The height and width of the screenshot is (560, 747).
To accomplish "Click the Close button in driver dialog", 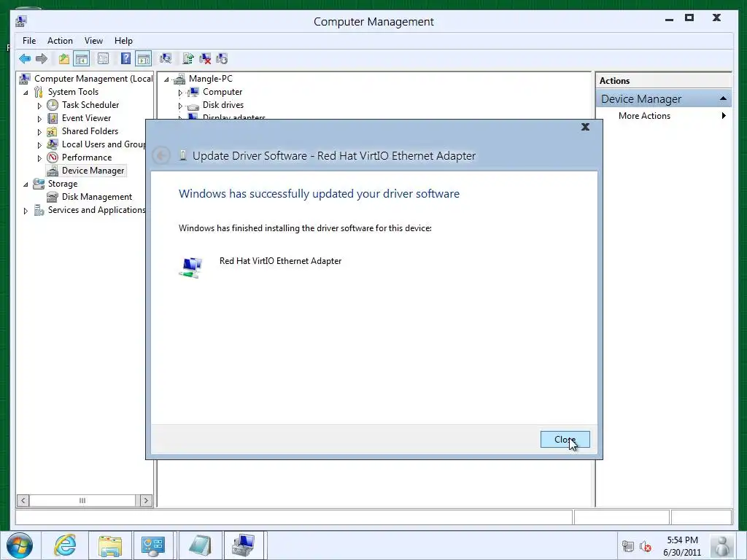I will pyautogui.click(x=565, y=439).
